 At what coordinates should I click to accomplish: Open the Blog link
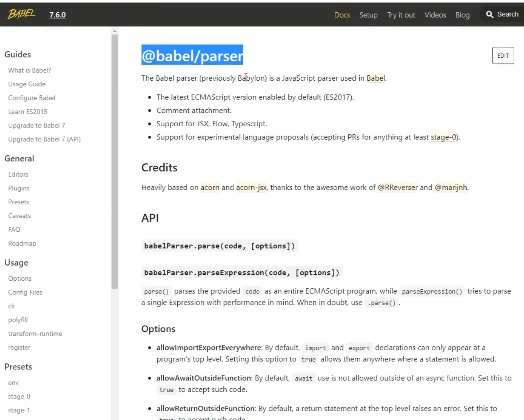coord(462,15)
